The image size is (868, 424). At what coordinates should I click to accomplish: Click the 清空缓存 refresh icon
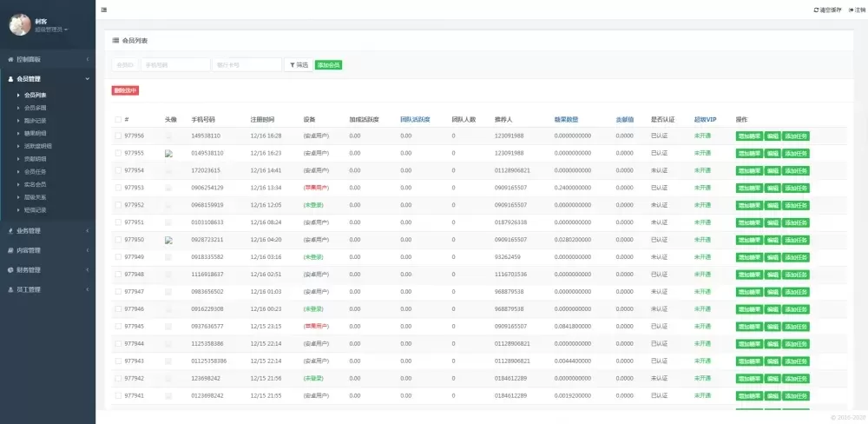click(816, 10)
